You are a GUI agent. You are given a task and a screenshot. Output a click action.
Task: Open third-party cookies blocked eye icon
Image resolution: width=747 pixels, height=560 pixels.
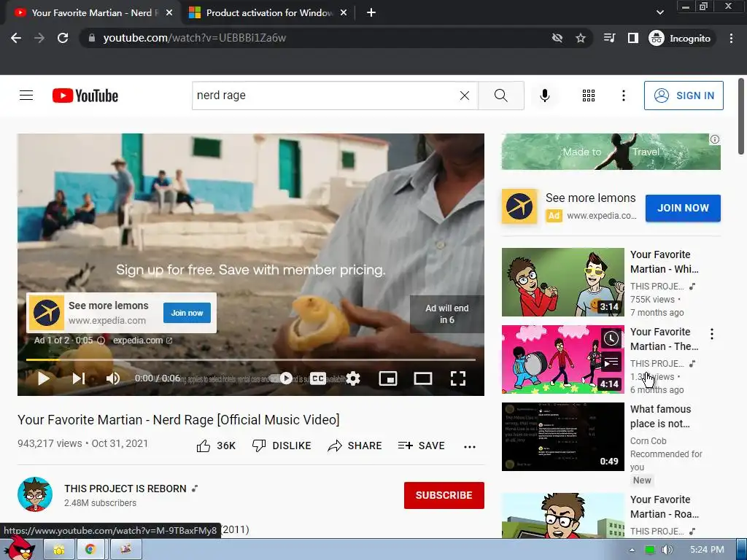click(557, 38)
